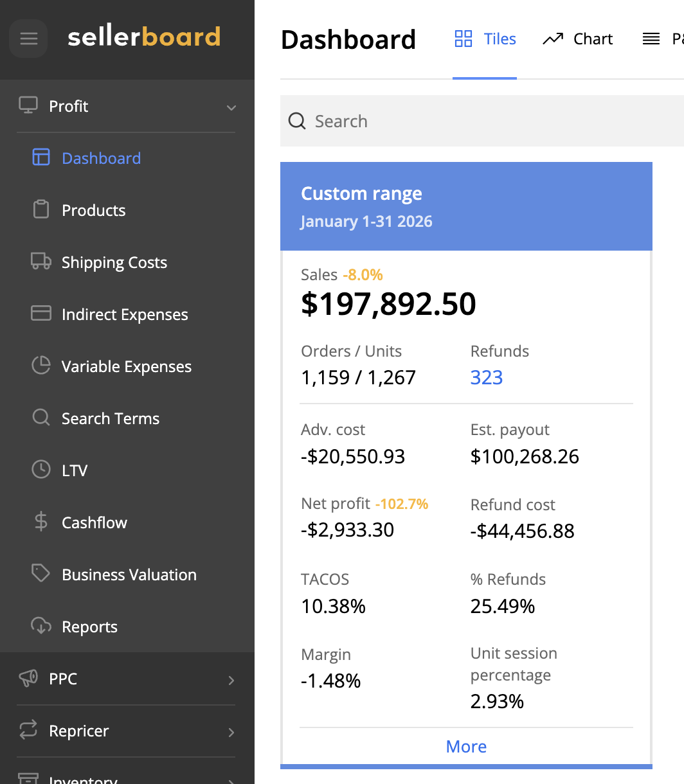684x784 pixels.
Task: Open the LTV page
Action: (x=75, y=470)
